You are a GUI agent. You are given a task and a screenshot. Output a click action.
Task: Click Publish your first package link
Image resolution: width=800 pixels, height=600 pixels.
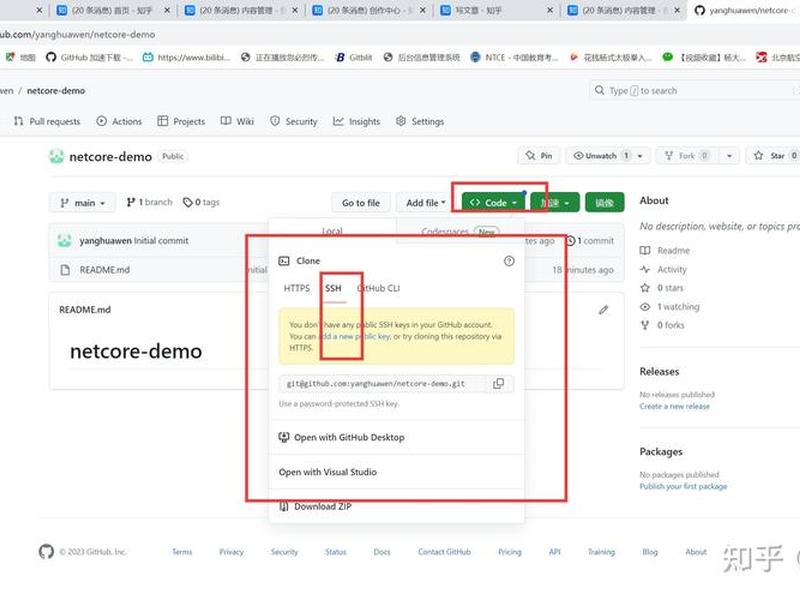point(683,486)
